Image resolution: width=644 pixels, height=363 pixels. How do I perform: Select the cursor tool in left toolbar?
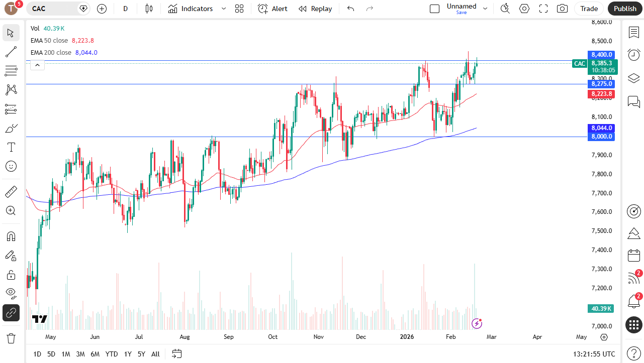tap(11, 33)
